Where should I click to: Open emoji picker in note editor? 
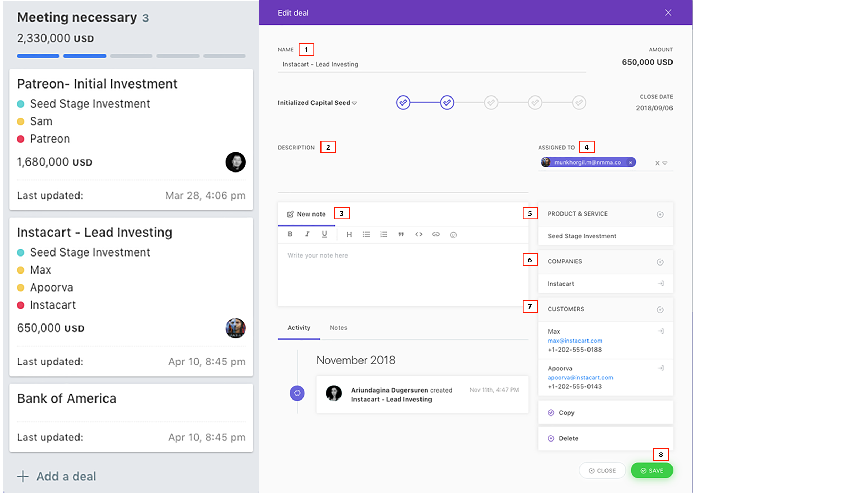(x=453, y=235)
